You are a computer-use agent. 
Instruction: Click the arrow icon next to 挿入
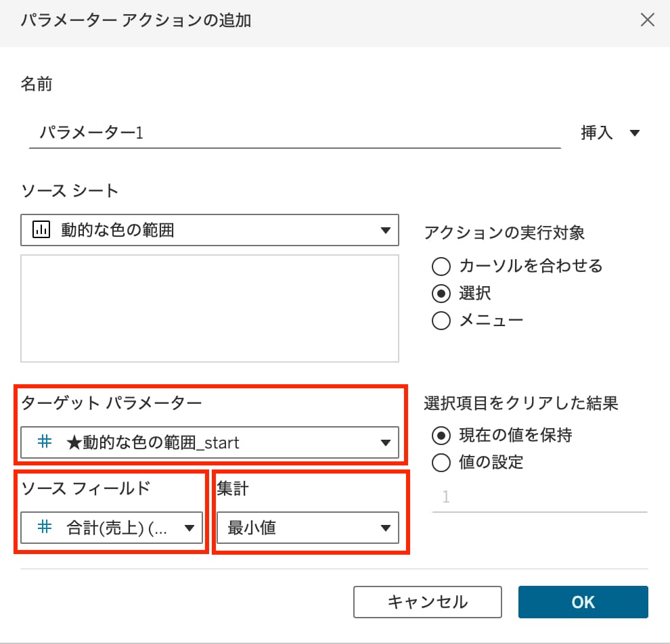point(634,133)
